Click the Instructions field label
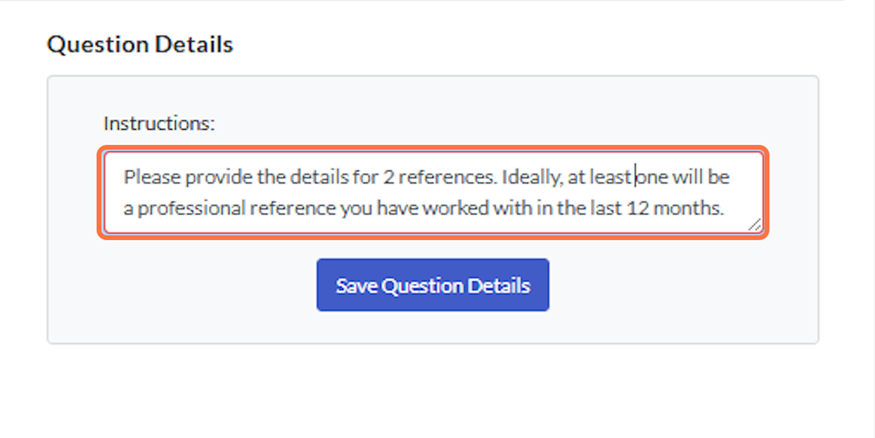This screenshot has height=438, width=875. (x=159, y=124)
